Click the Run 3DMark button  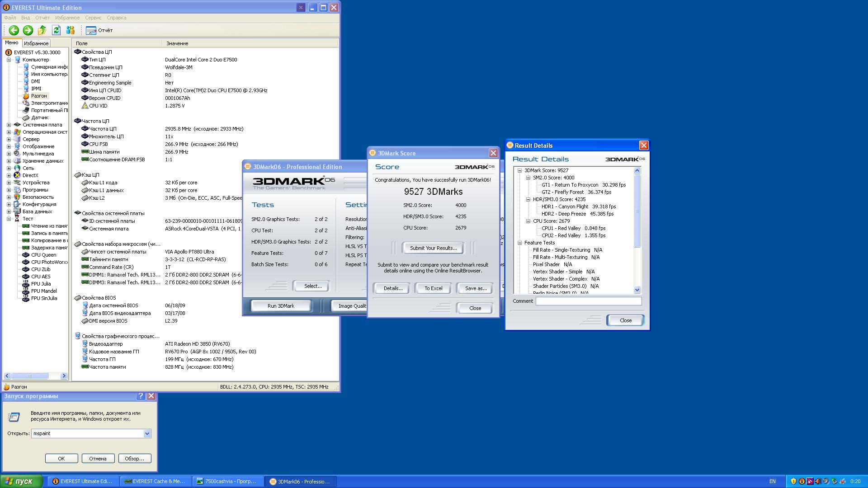tap(281, 306)
